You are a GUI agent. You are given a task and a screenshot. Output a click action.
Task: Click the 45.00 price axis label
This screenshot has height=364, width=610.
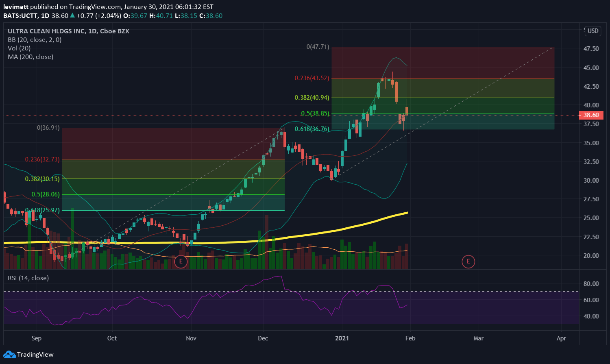click(591, 68)
